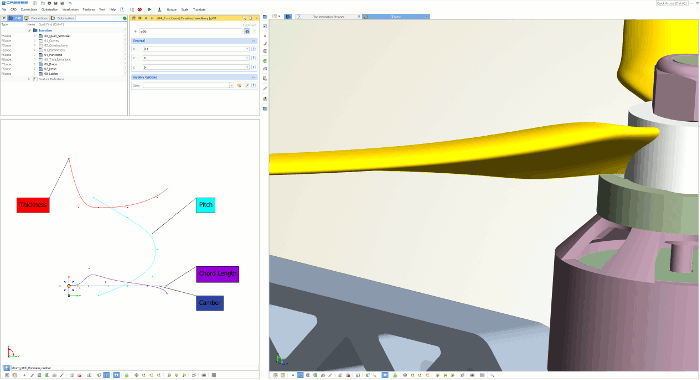This screenshot has height=380, width=700.
Task: Click the red stop icon in toolbar
Action: pos(140,9)
